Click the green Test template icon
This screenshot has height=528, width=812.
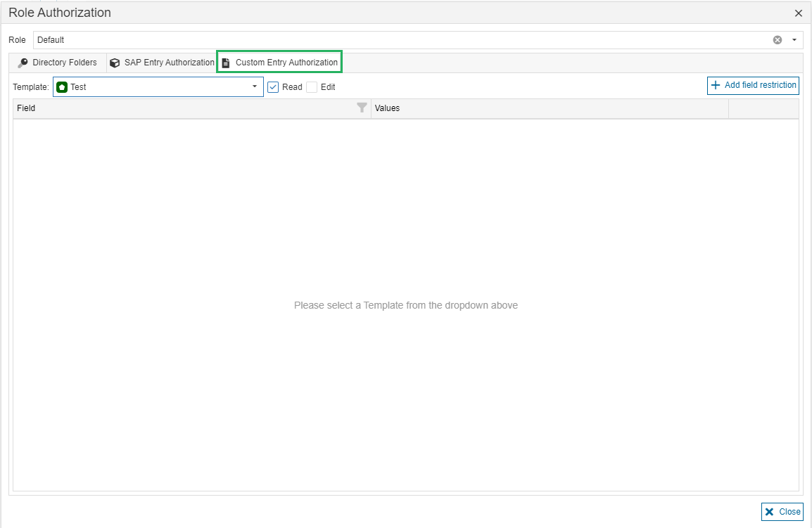tap(62, 87)
